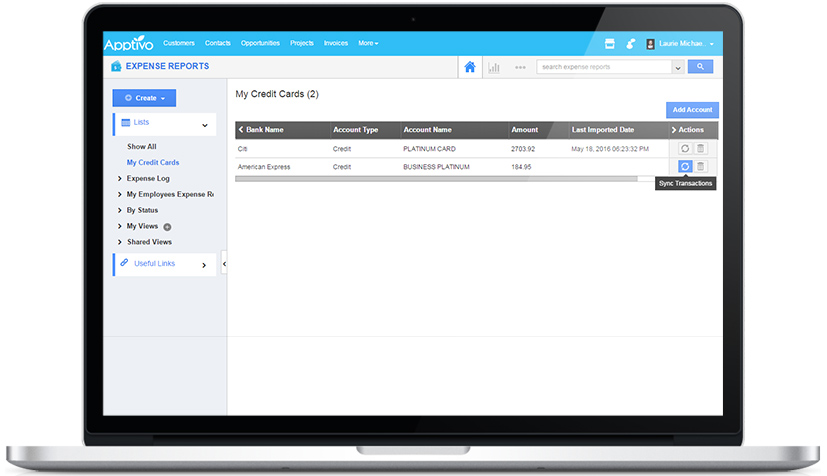The height and width of the screenshot is (476, 827).
Task: Open the Customers menu
Action: 179,44
